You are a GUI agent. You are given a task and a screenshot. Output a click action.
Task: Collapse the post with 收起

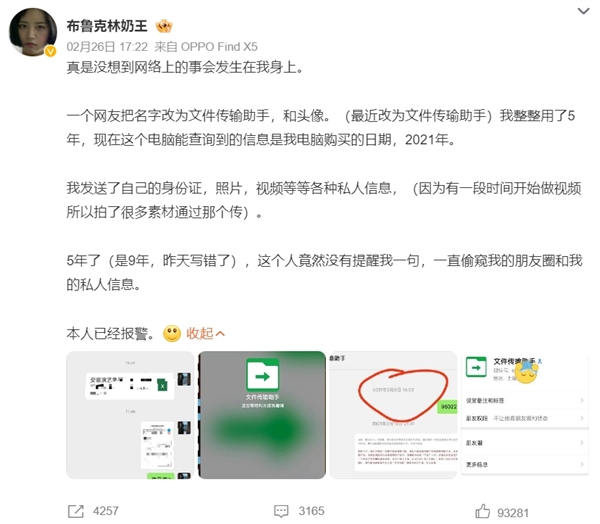point(205,333)
